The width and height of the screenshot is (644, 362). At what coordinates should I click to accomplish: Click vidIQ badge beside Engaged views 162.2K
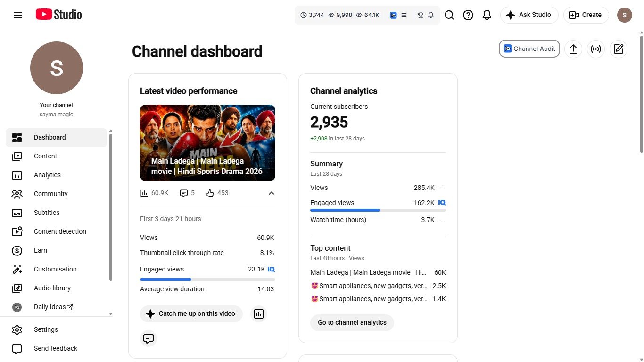442,203
